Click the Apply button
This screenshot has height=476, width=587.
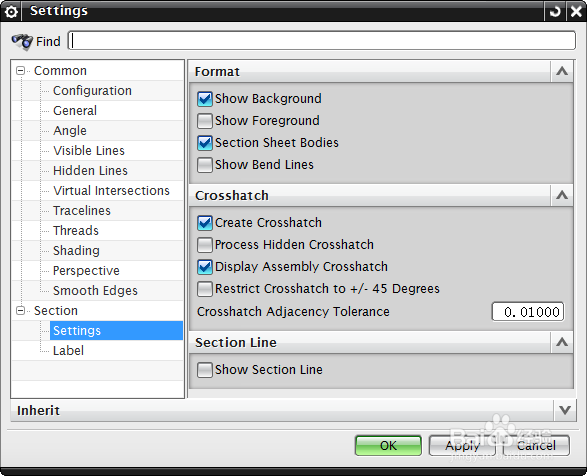click(x=462, y=445)
